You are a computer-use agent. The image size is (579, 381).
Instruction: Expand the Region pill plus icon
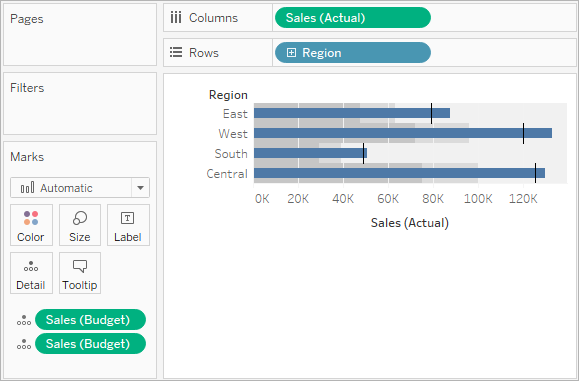coord(291,53)
